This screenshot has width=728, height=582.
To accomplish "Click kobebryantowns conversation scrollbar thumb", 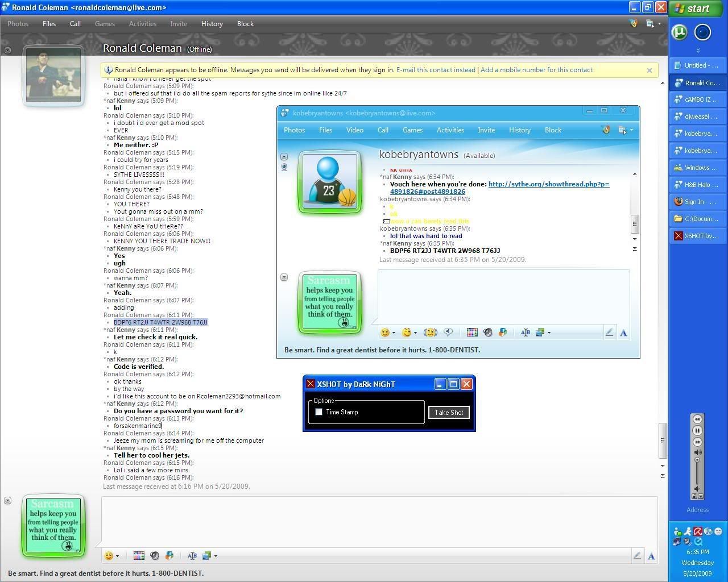I will [635, 224].
